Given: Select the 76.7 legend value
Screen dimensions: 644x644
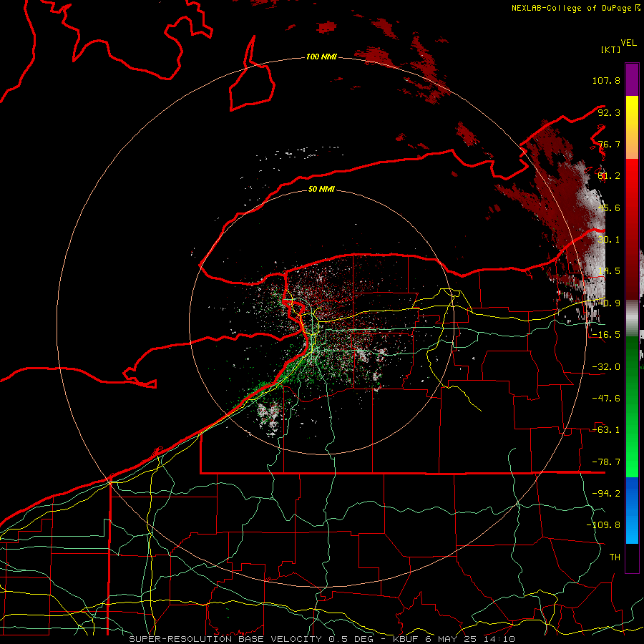Looking at the screenshot, I should point(609,144).
